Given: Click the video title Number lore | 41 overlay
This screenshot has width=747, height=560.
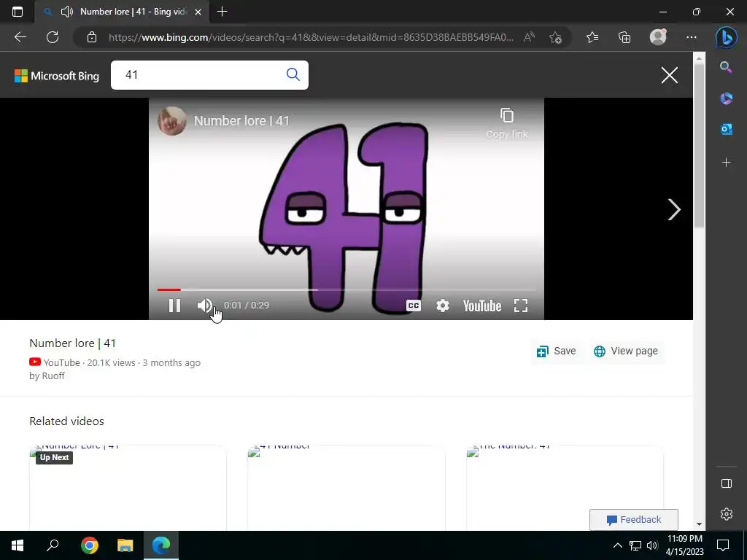Looking at the screenshot, I should [241, 121].
